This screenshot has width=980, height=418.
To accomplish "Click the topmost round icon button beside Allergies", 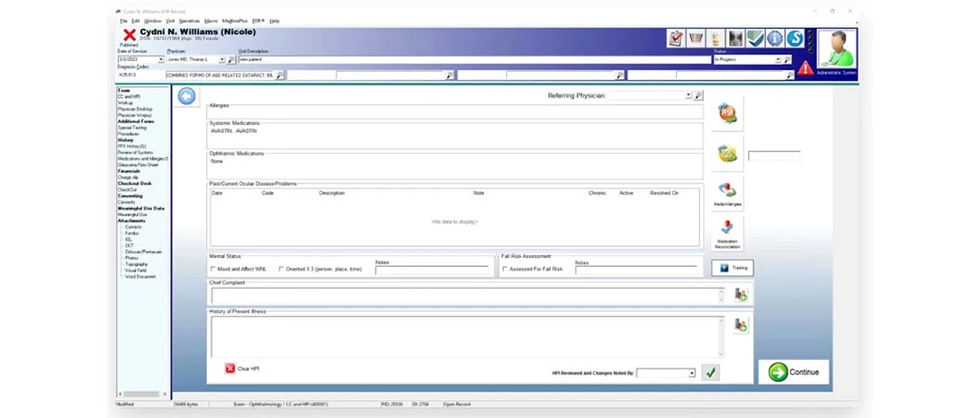I will 727,114.
